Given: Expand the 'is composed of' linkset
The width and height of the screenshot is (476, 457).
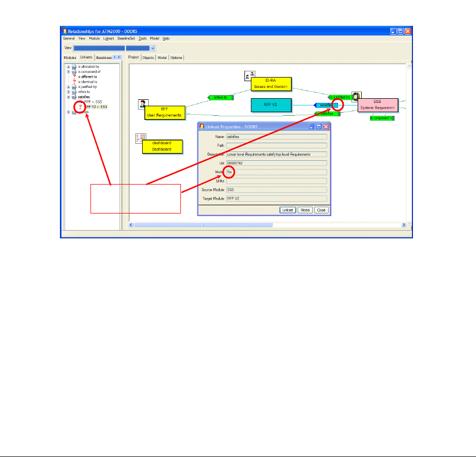Looking at the screenshot, I should click(x=68, y=72).
